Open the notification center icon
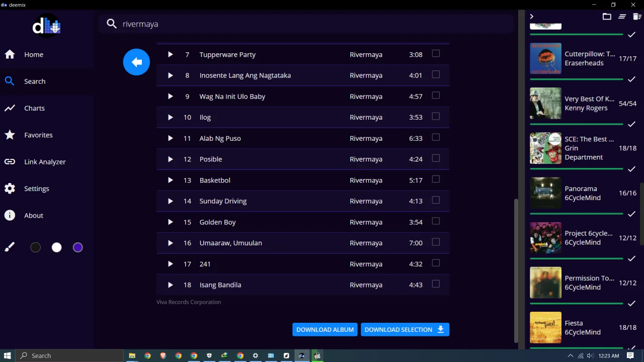Screen dimensions: 644x362 (x=630, y=355)
